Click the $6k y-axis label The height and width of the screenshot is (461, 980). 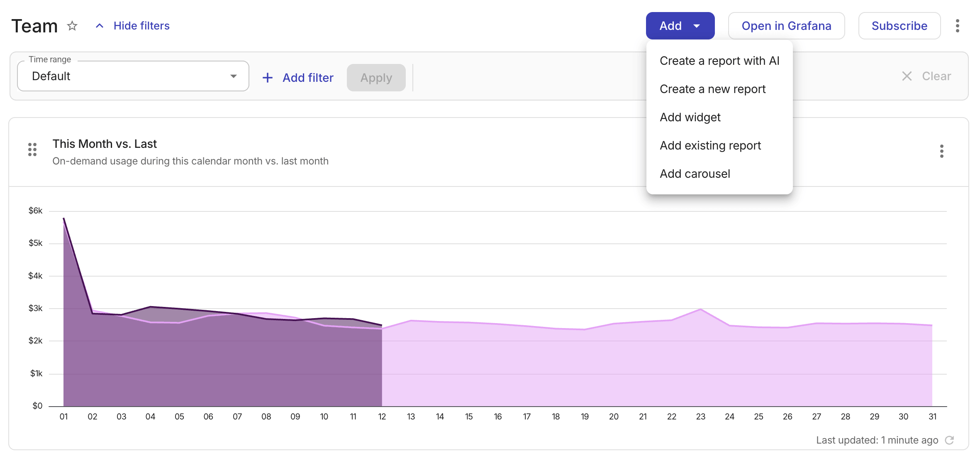35,211
